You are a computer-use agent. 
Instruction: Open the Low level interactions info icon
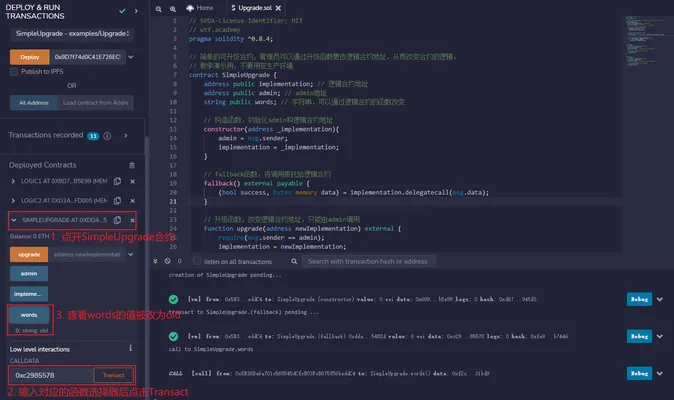tap(130, 348)
